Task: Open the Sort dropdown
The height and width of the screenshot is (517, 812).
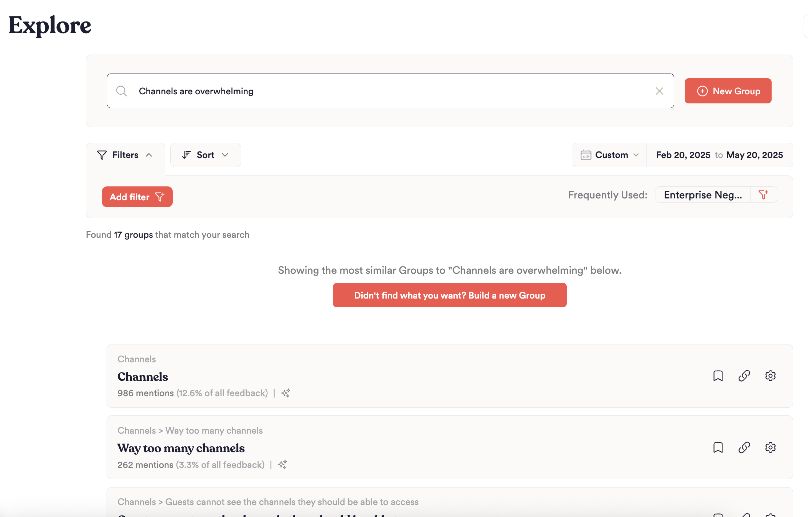Action: tap(206, 155)
